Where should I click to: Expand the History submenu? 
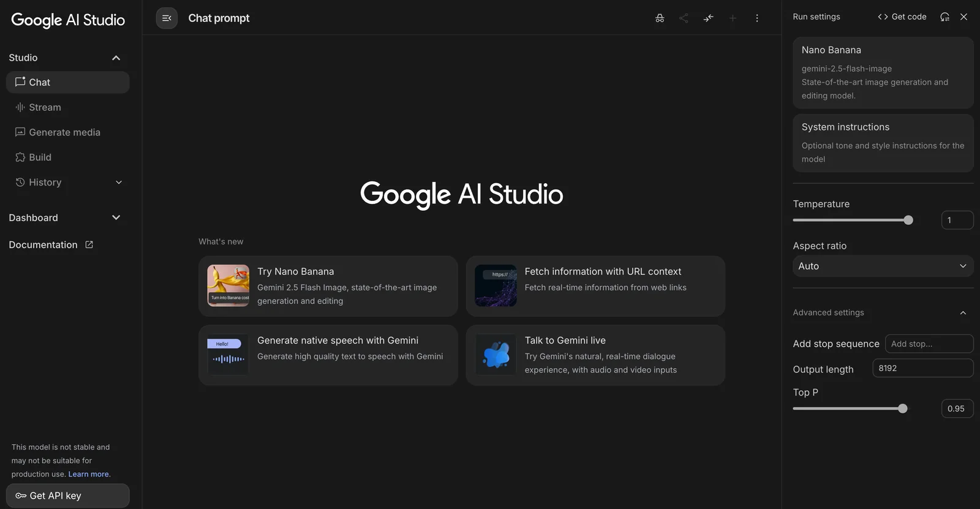click(x=119, y=183)
